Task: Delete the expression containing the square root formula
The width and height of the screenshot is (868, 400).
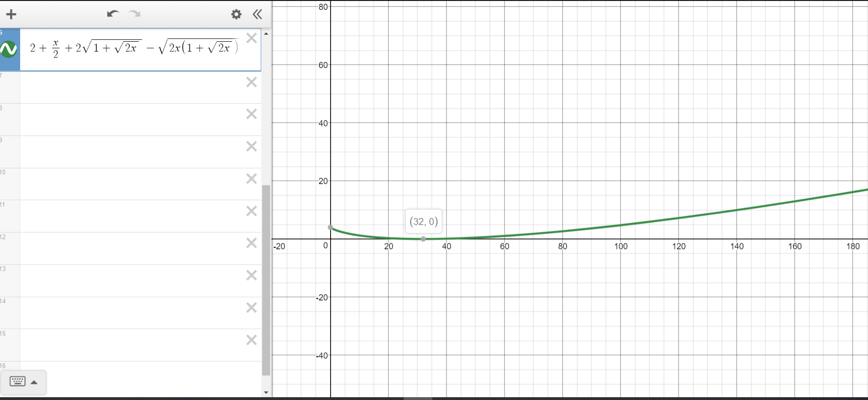Action: click(x=251, y=38)
